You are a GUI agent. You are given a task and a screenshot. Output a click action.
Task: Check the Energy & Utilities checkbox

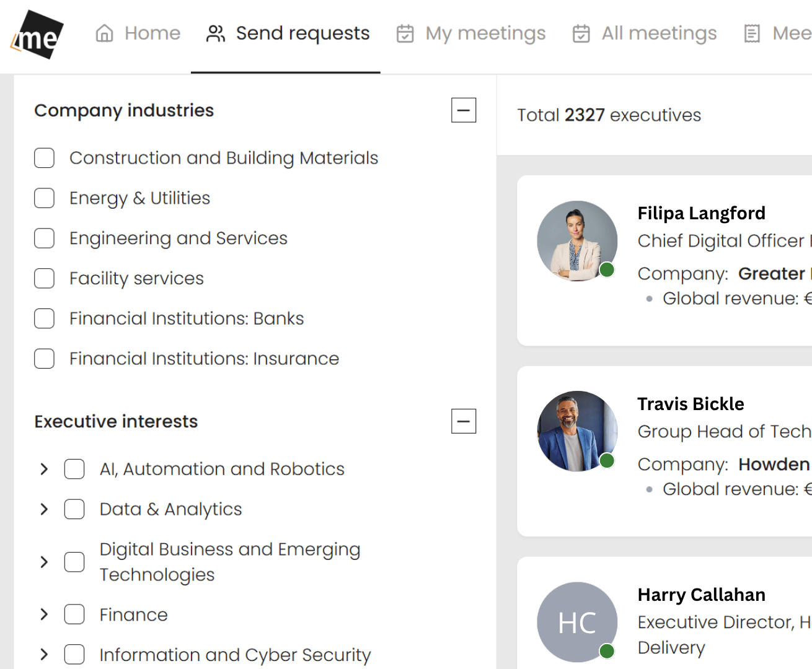point(45,198)
